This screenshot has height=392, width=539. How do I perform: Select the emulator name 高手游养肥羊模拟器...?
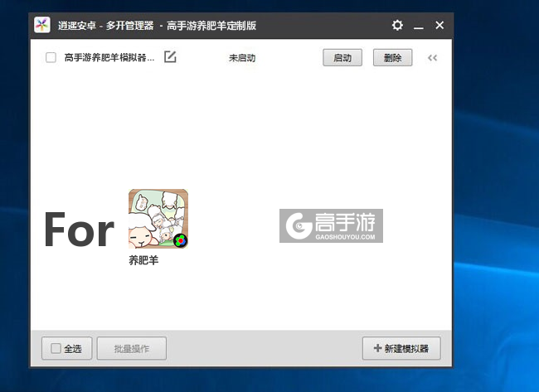point(109,58)
